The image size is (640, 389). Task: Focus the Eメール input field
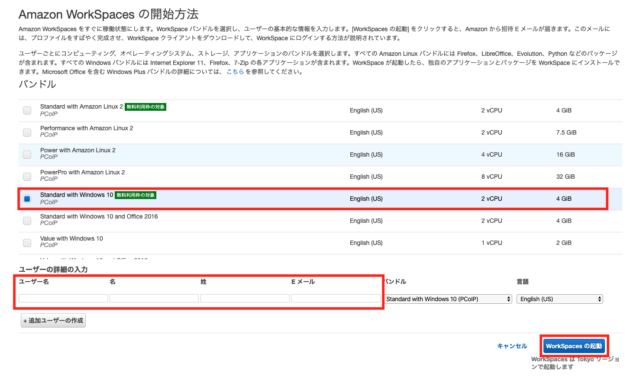pos(336,298)
